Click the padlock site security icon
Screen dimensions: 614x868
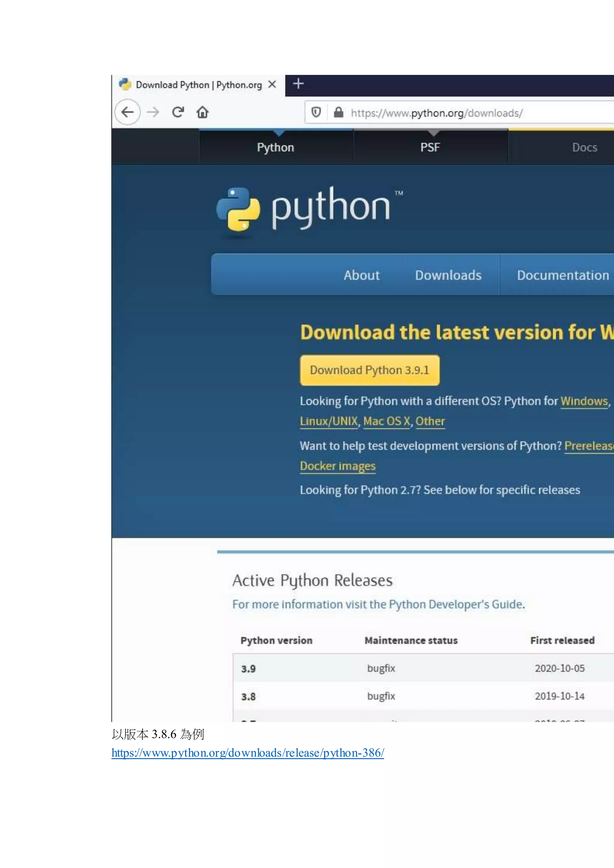tap(338, 112)
